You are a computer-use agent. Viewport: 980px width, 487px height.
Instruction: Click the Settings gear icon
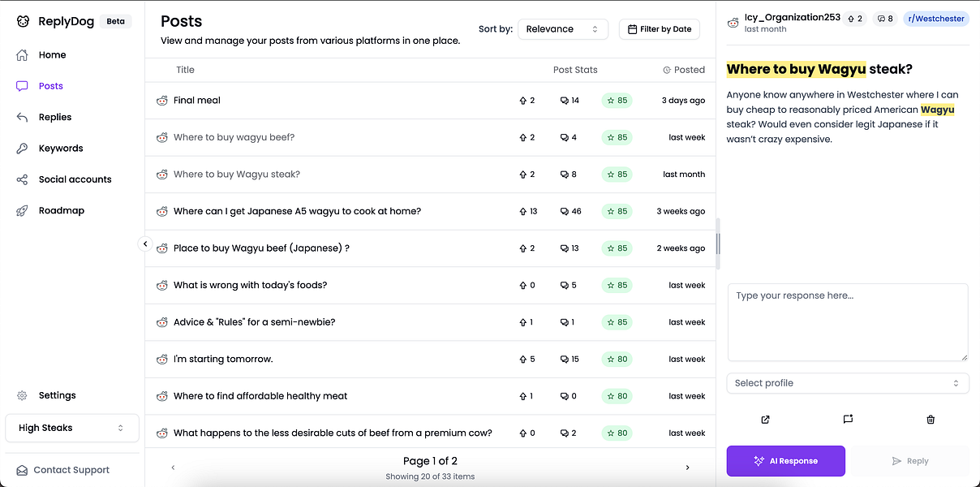pyautogui.click(x=23, y=396)
